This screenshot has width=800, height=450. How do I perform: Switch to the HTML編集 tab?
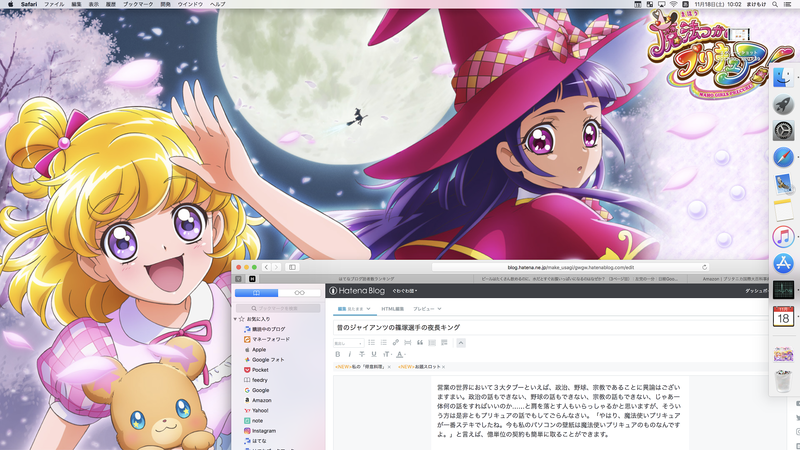(x=392, y=309)
